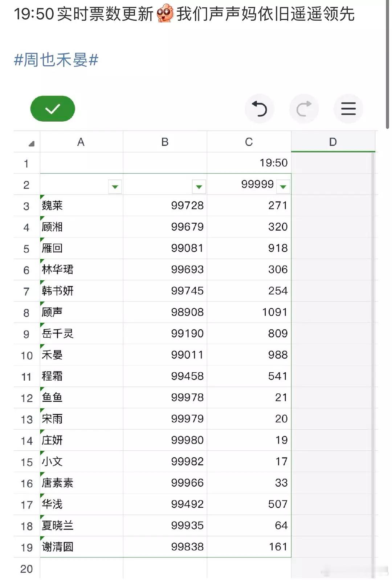Select row 8 header
The image size is (392, 580).
click(x=27, y=312)
